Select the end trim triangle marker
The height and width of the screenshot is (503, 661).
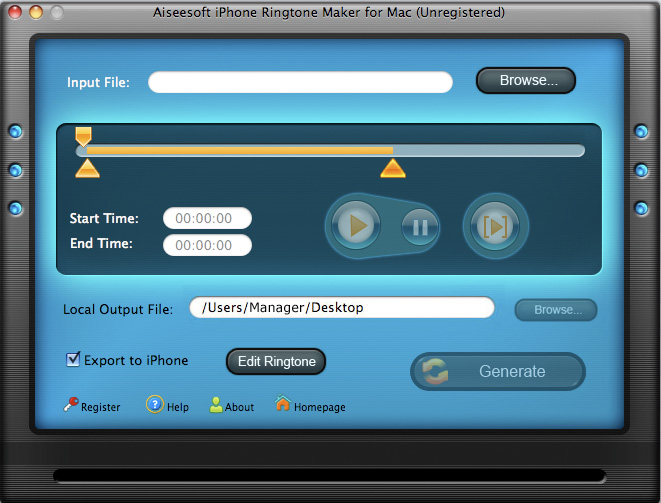tap(393, 168)
